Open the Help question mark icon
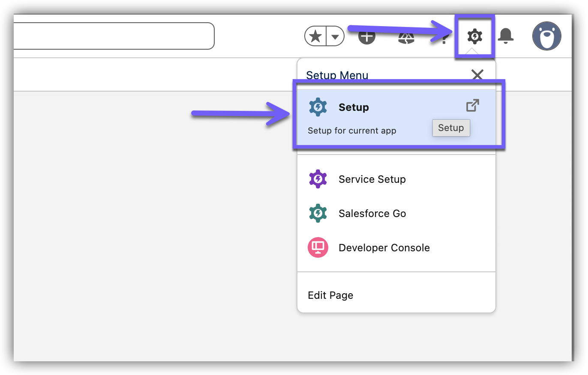 point(445,39)
